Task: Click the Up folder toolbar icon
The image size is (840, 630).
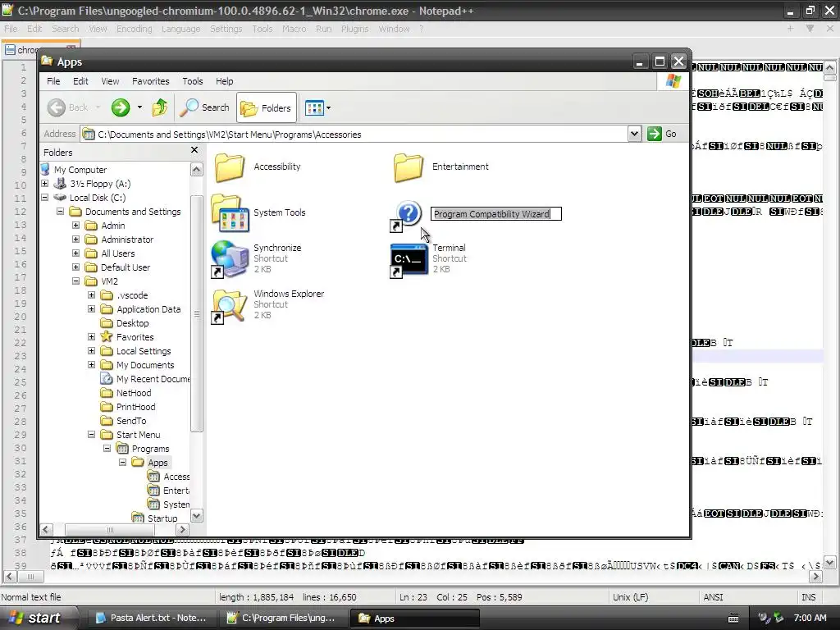Action: click(x=160, y=107)
